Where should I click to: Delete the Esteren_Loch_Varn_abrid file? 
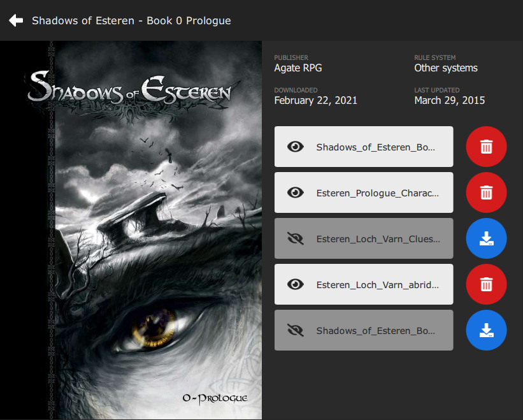(x=486, y=284)
